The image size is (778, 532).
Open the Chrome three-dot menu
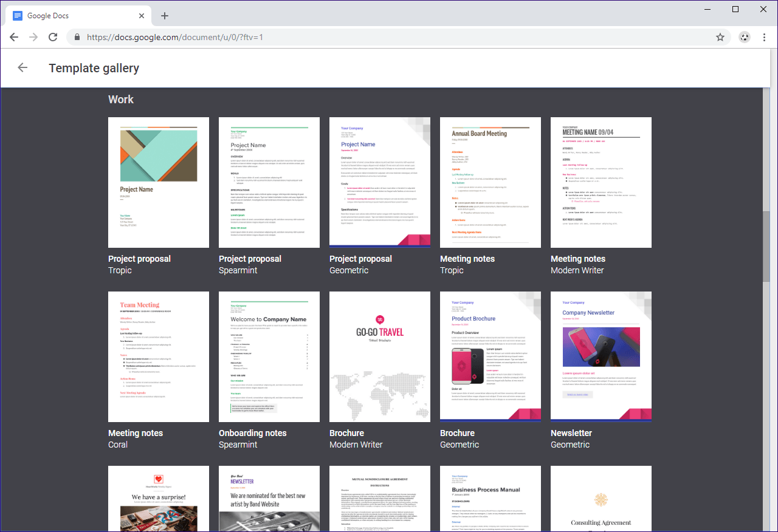point(764,37)
